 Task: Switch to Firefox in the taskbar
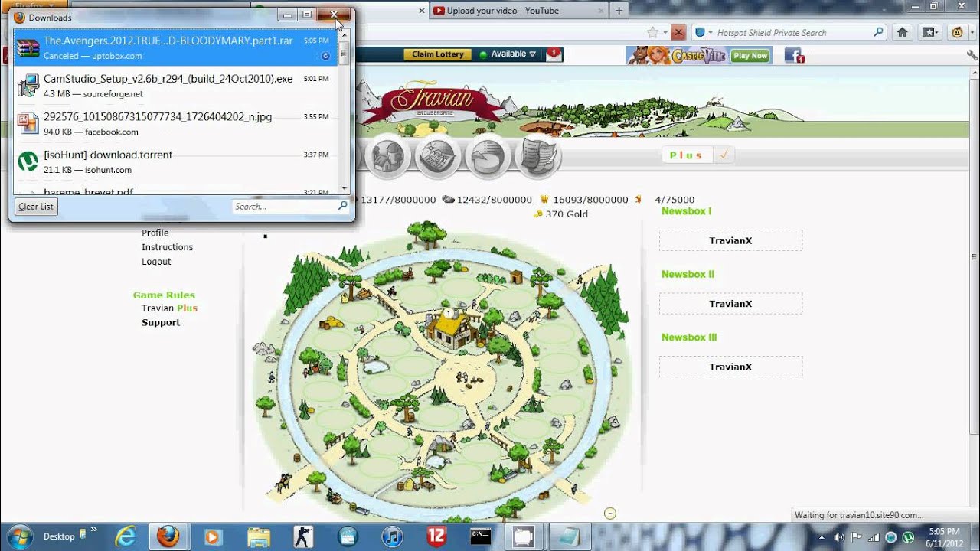click(x=168, y=536)
